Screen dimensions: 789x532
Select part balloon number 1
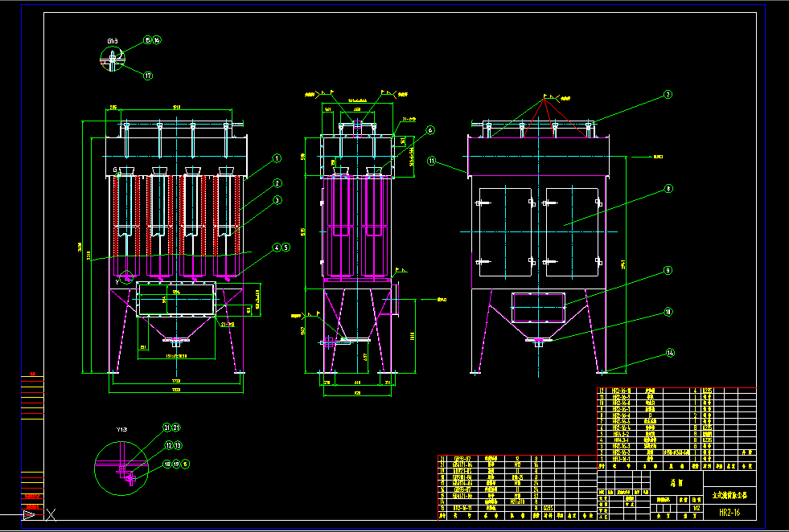[x=276, y=159]
